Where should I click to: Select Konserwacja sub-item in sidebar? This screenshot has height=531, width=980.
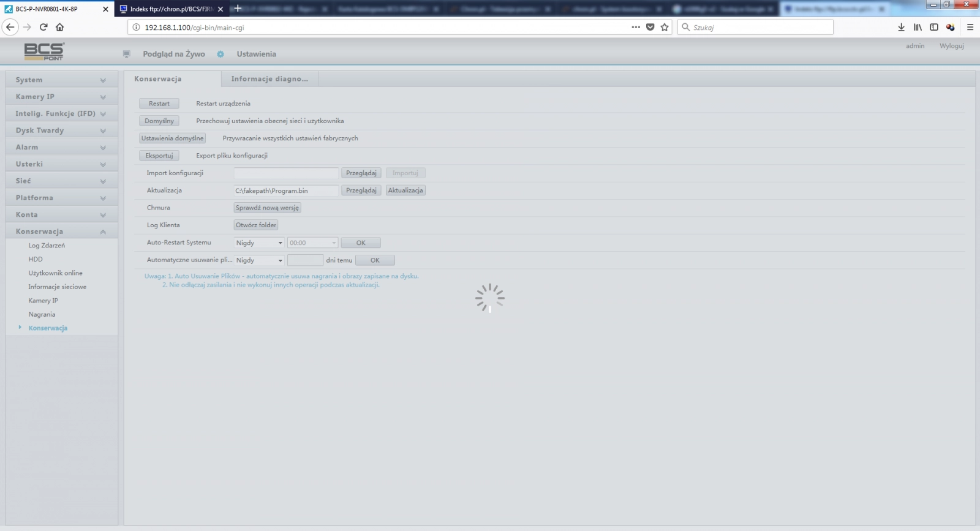coord(48,328)
